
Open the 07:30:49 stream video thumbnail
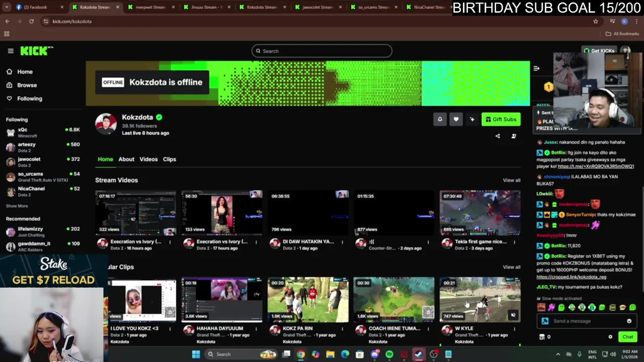(480, 213)
